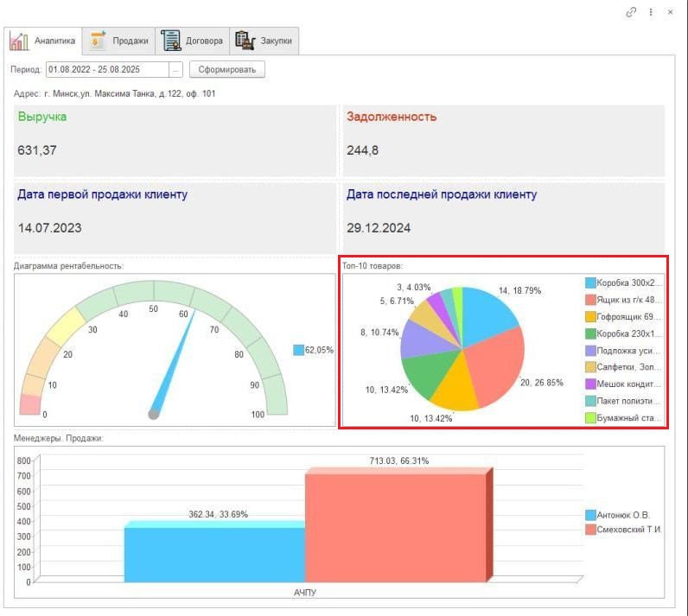The height and width of the screenshot is (616, 688).
Task: Click the money icon on Продажи tab
Action: (x=98, y=41)
